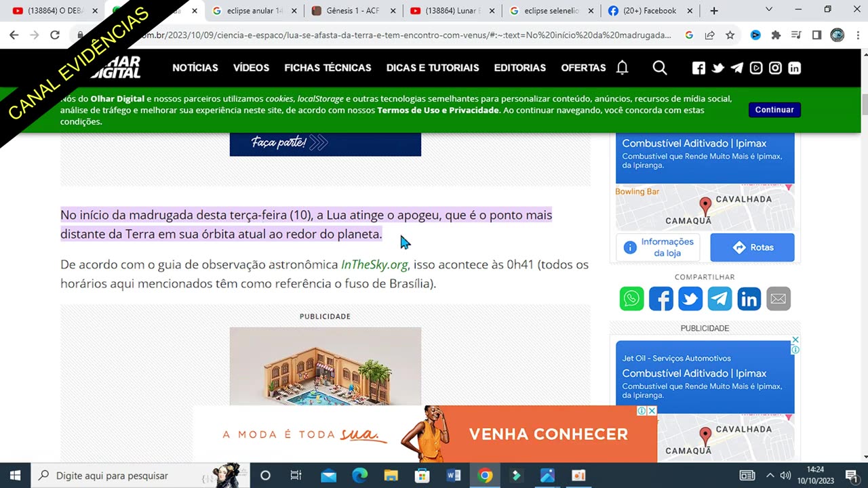The image size is (868, 488).
Task: Click the taskbar volume speaker icon
Action: 786,476
